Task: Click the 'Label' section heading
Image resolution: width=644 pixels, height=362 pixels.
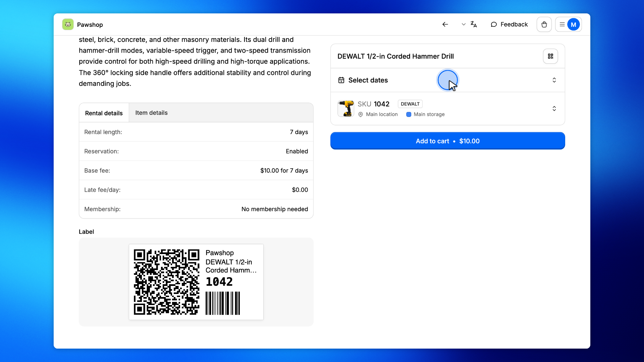Action: [86, 232]
